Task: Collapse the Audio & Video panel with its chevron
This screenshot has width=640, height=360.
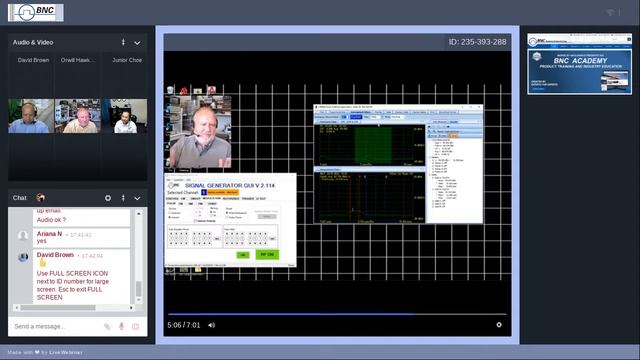Action: tap(137, 42)
